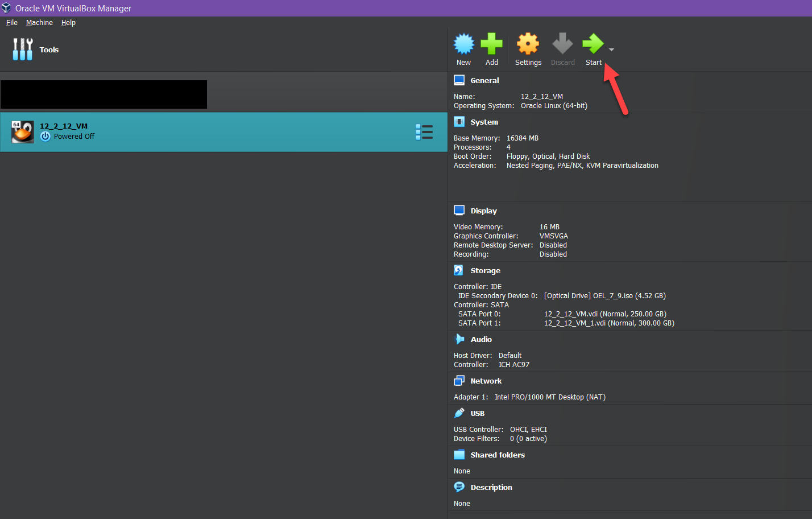
Task: Click the Discard toolbar icon
Action: click(562, 44)
